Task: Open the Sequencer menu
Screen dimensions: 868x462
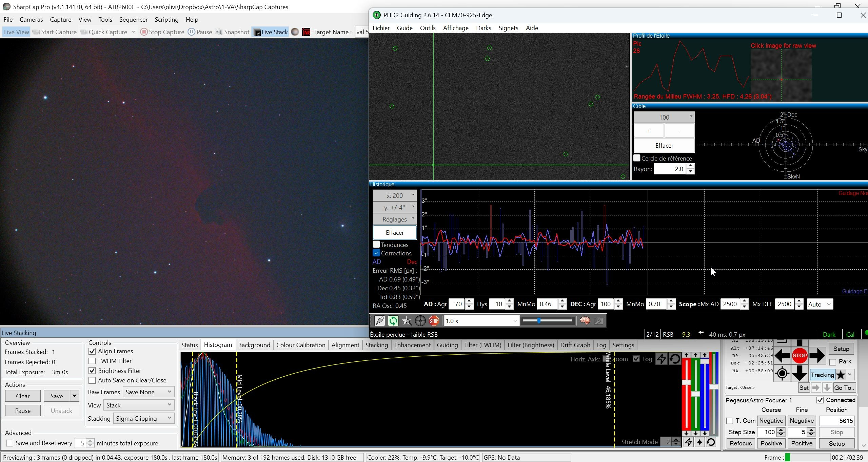Action: (133, 20)
